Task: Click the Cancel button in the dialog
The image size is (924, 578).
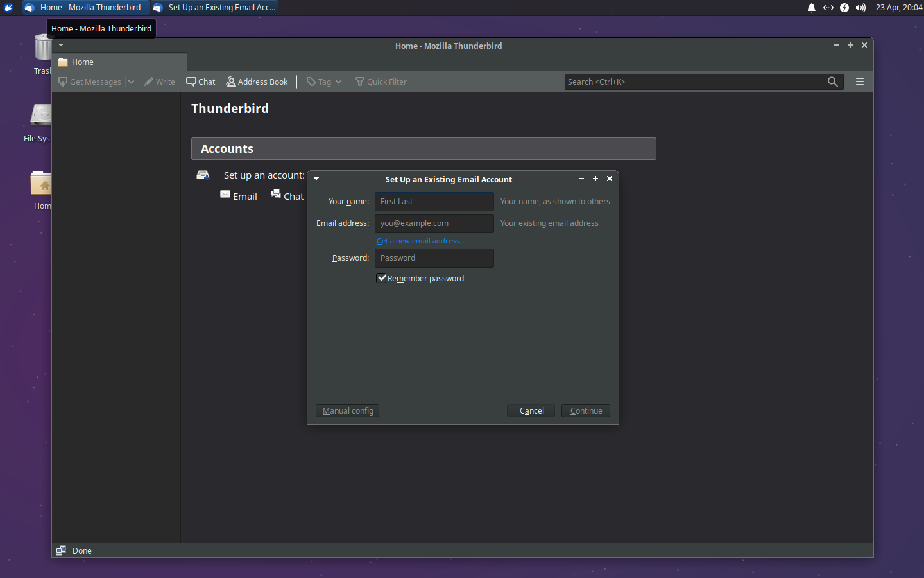Action: coord(531,410)
